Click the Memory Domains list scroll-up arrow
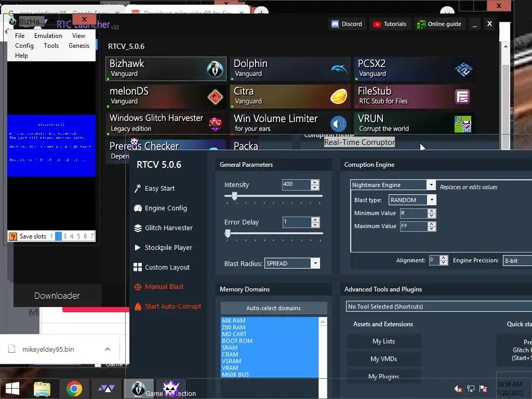This screenshot has width=532, height=399. click(x=323, y=322)
